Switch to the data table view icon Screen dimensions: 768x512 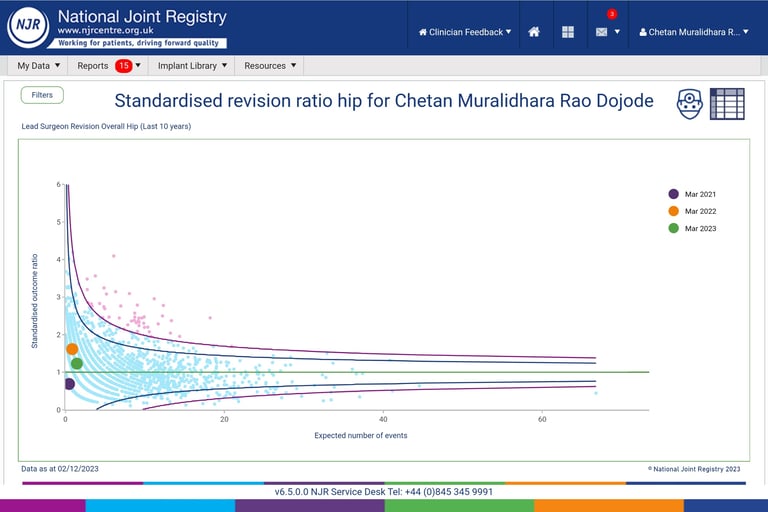pyautogui.click(x=727, y=104)
